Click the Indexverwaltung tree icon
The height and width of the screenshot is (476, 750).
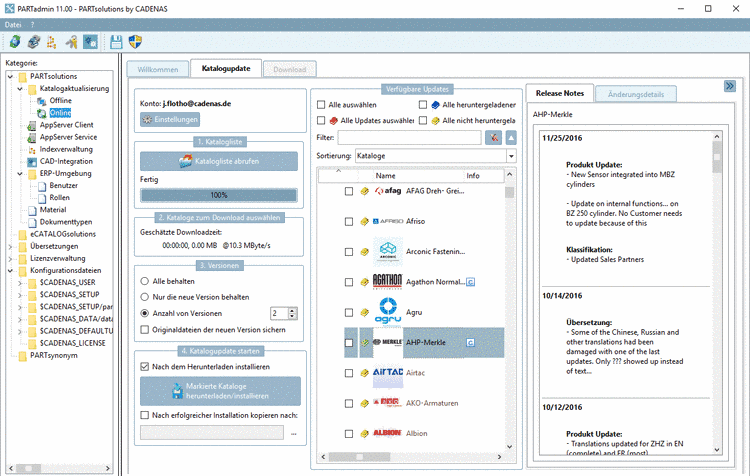[x=32, y=150]
